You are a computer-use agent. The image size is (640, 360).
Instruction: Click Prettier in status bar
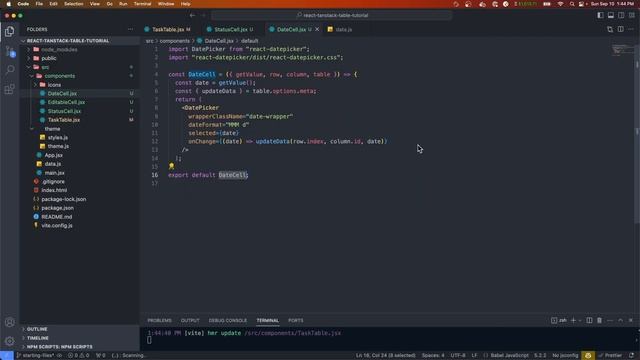coord(610,356)
